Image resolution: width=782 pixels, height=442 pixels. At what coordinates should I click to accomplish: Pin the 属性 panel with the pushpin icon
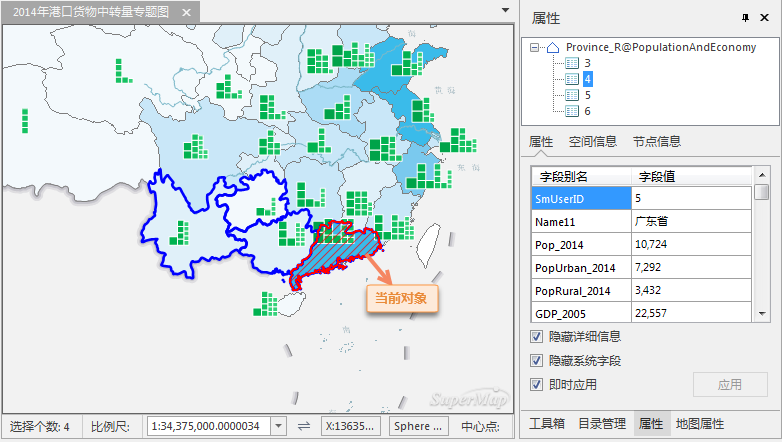(x=745, y=18)
